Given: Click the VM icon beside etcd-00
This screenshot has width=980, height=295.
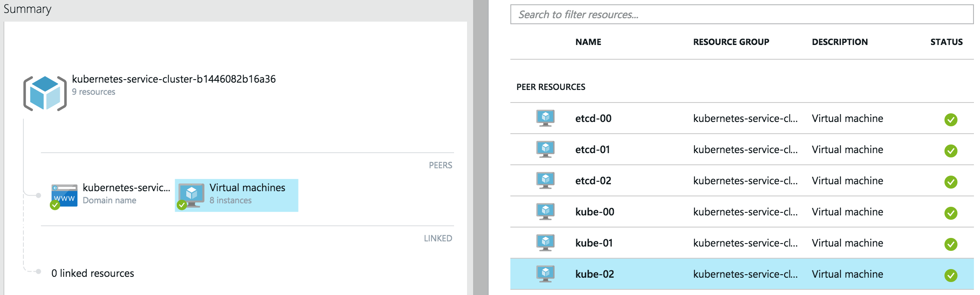Looking at the screenshot, I should click(x=545, y=117).
